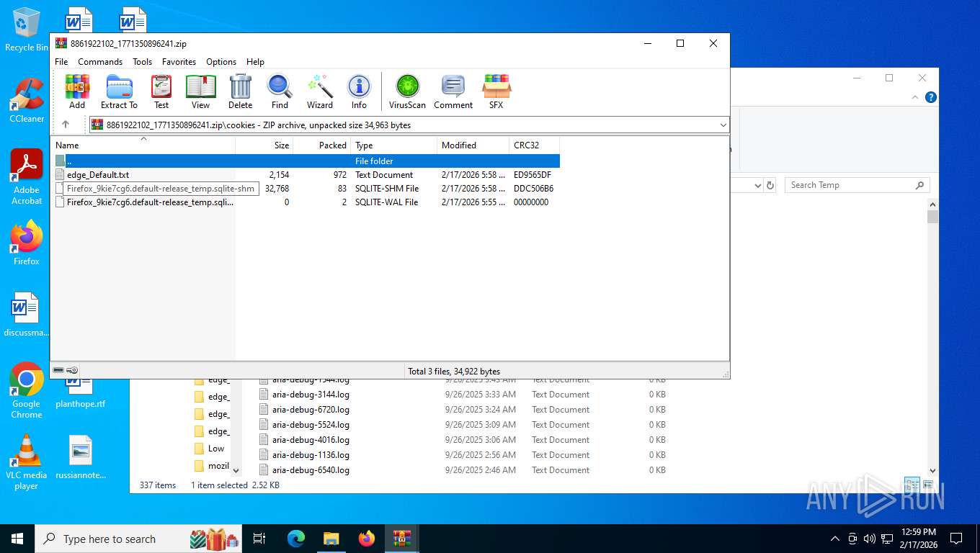Click Explorer refresh button
Image resolution: width=980 pixels, height=553 pixels.
(770, 185)
